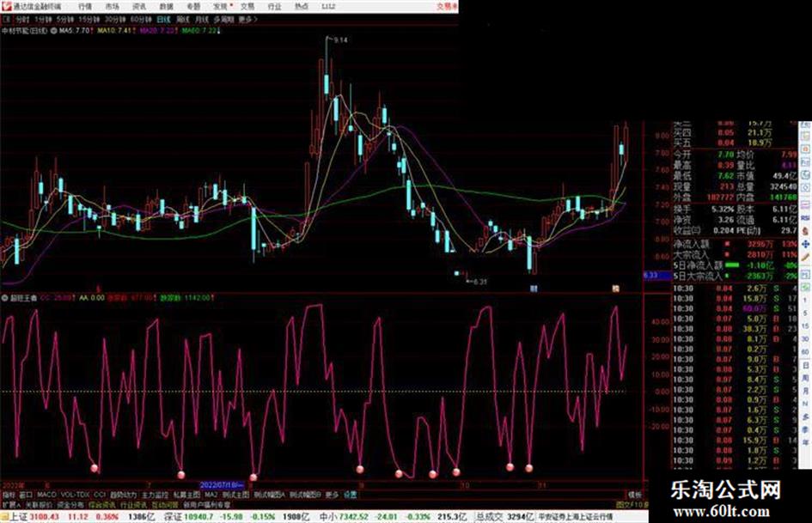The width and height of the screenshot is (812, 523).
Task: Open the 资讯 menu
Action: pyautogui.click(x=139, y=7)
